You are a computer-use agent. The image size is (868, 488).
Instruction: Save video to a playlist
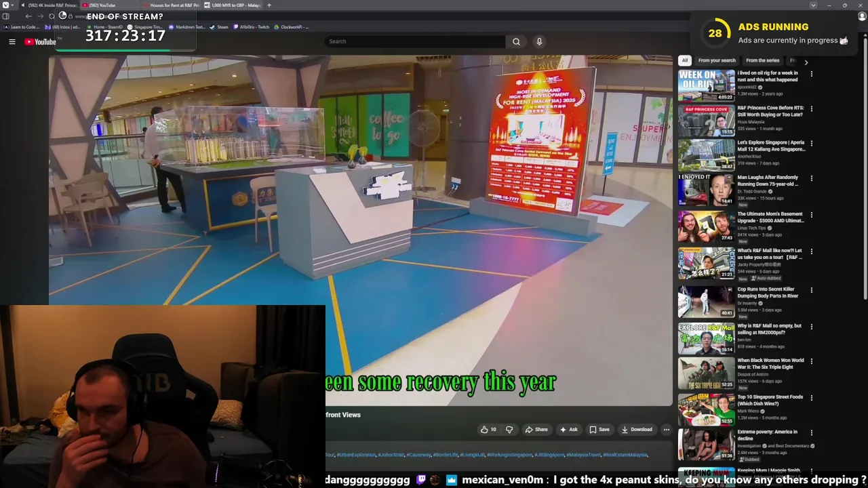pyautogui.click(x=599, y=429)
